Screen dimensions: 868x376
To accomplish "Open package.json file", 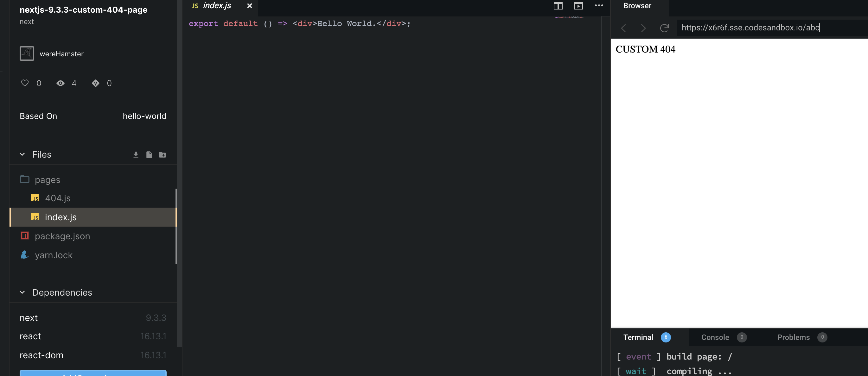I will point(93,236).
